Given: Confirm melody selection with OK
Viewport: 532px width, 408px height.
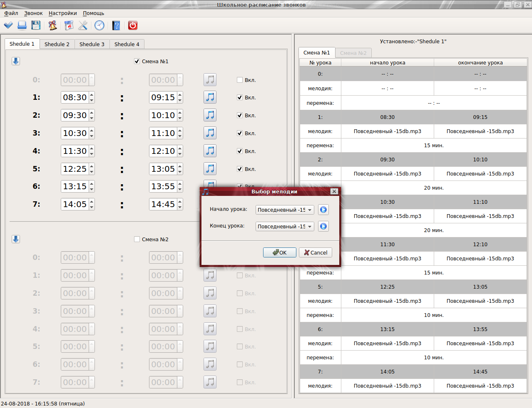Looking at the screenshot, I should point(279,252).
